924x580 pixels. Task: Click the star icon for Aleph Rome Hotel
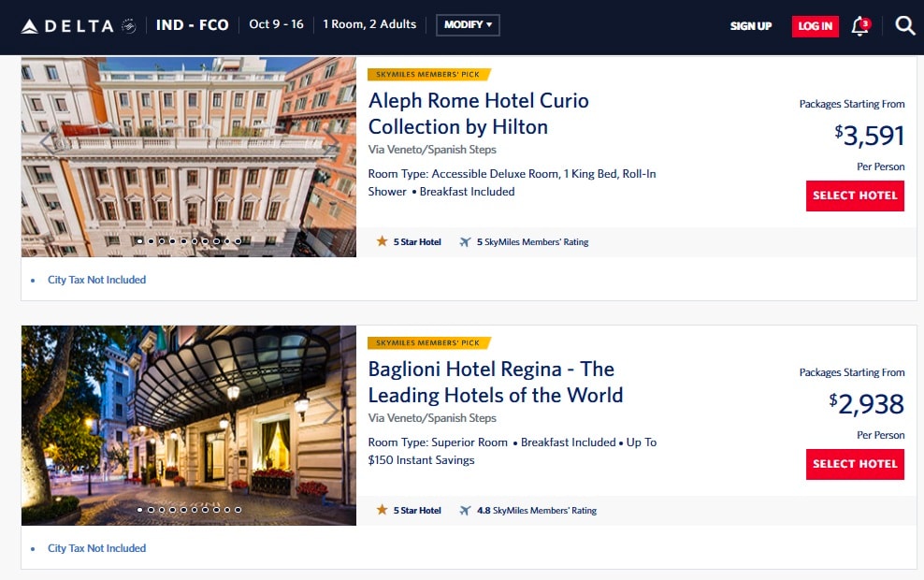(382, 241)
